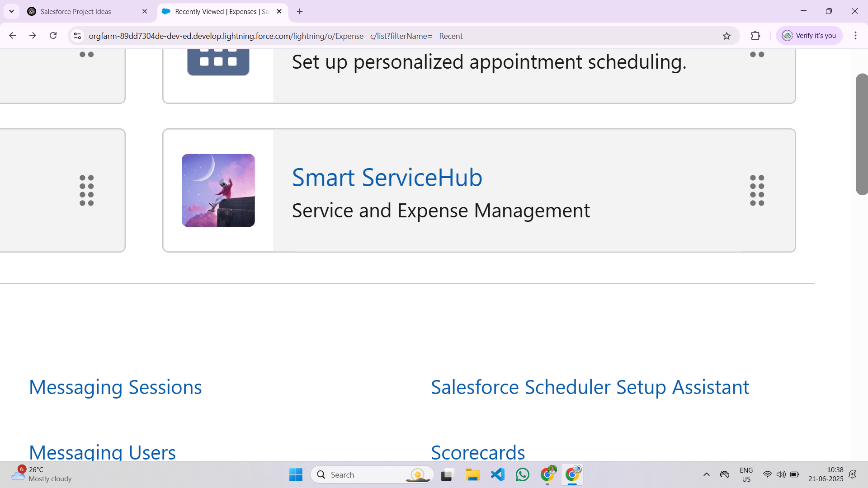The height and width of the screenshot is (488, 868).
Task: Click the bookmark star icon
Action: coord(726,36)
